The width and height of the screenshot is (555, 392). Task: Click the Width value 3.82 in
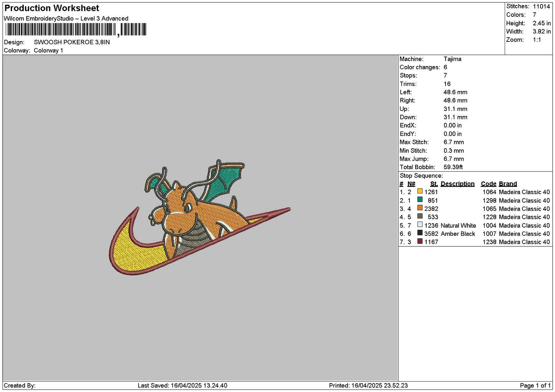[x=542, y=31]
